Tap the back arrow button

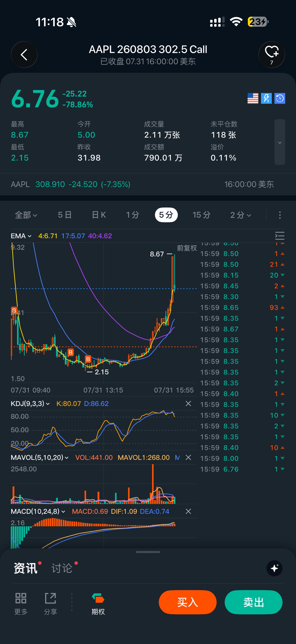coord(24,55)
